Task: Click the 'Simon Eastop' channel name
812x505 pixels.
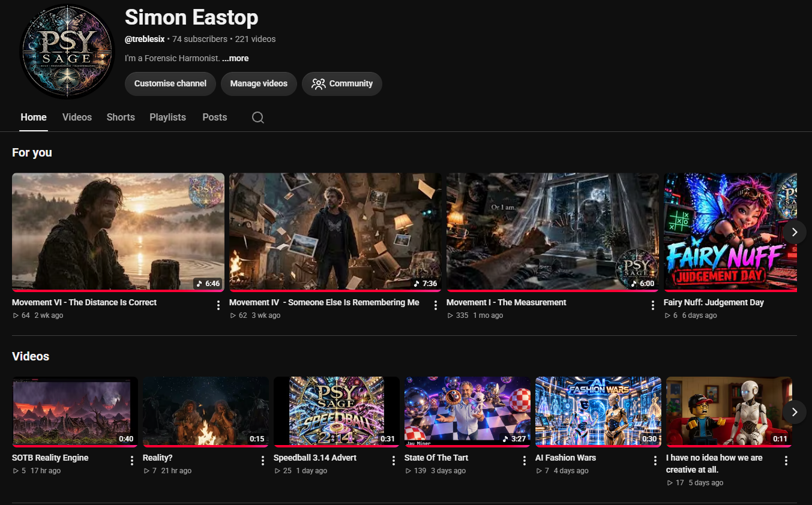Action: [191, 17]
